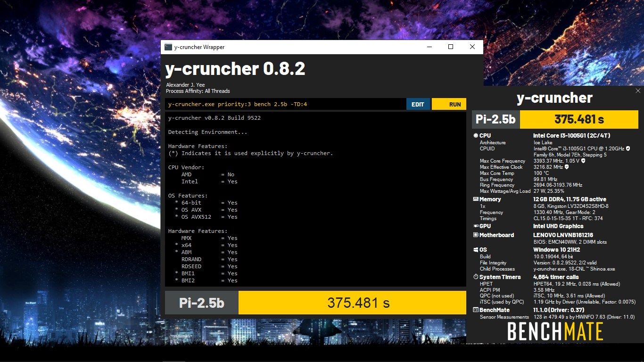
Task: Click '4,664 timer calls' value
Action: [556, 277]
